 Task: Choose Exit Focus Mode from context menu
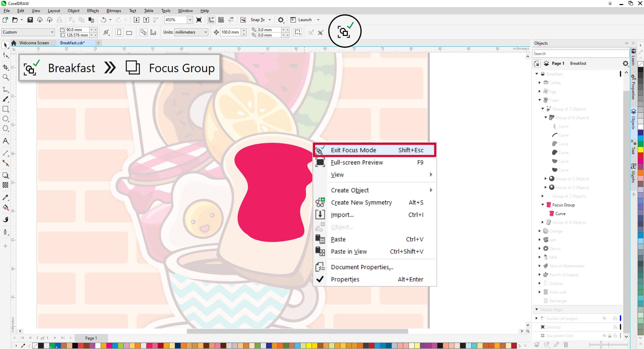[x=375, y=150]
